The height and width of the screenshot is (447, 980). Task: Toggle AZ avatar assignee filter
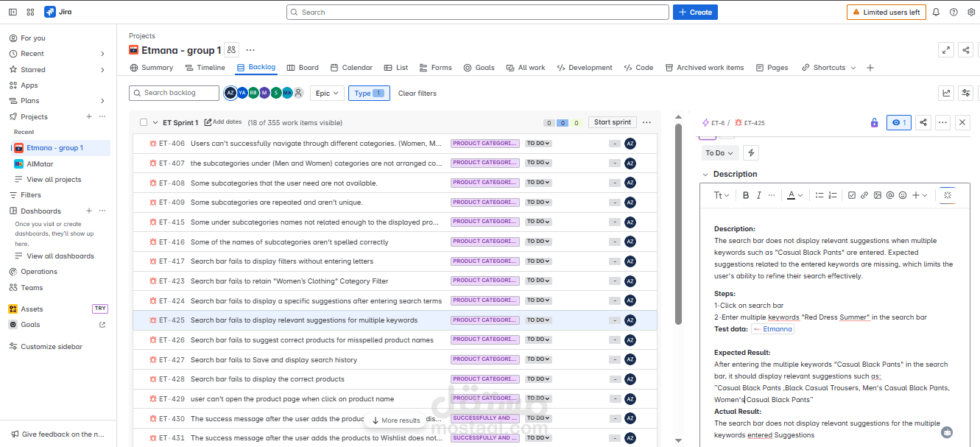[x=230, y=93]
